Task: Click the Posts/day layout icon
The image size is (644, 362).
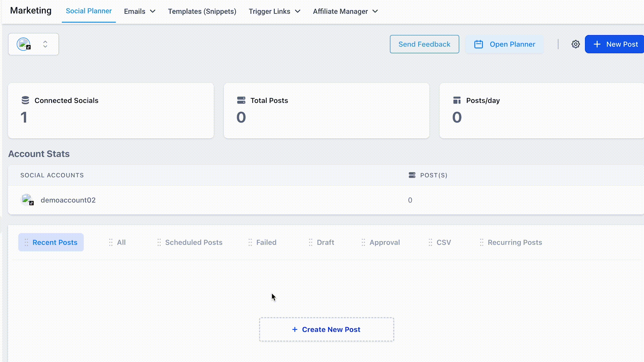Action: click(457, 100)
